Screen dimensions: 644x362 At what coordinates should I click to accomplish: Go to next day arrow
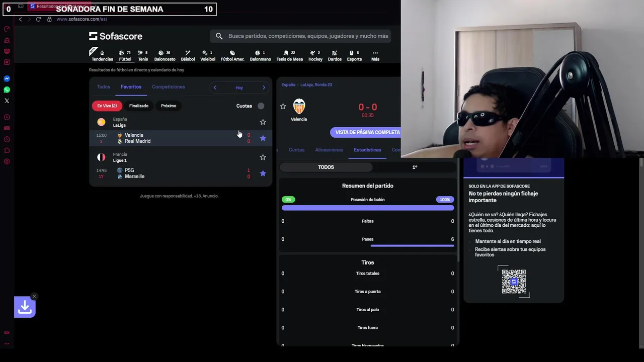(x=264, y=87)
